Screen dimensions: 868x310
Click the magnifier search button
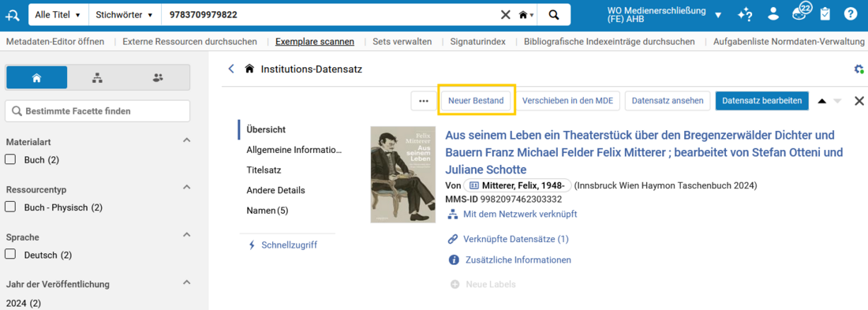[554, 15]
